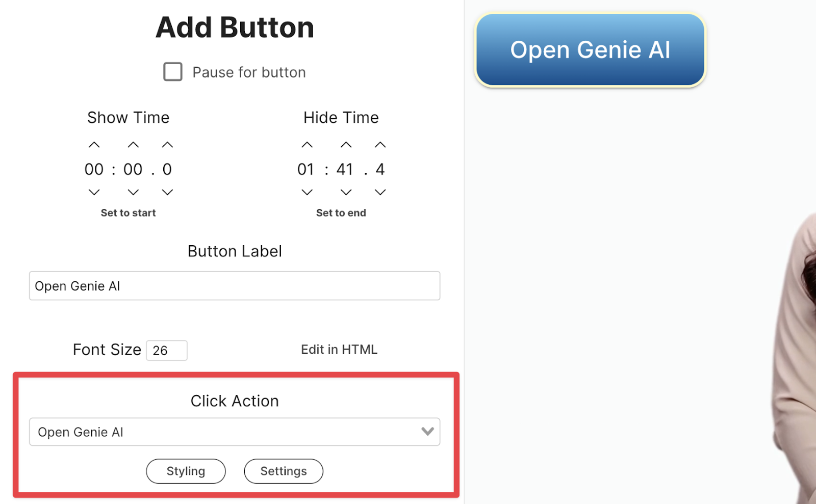This screenshot has width=816, height=504.
Task: Increase Show Time tenths with up arrow
Action: pos(167,145)
